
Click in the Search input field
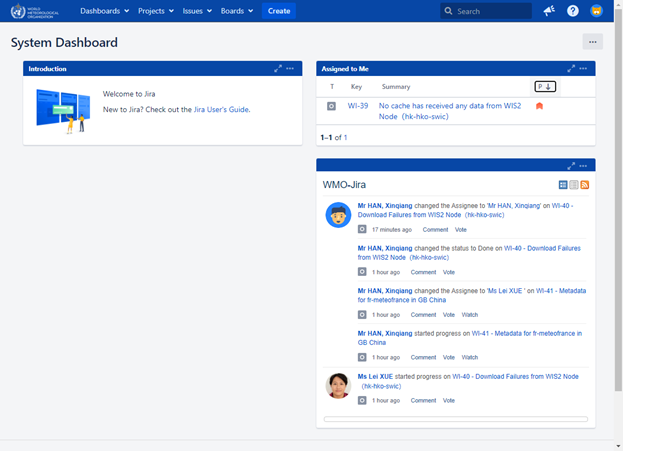492,11
